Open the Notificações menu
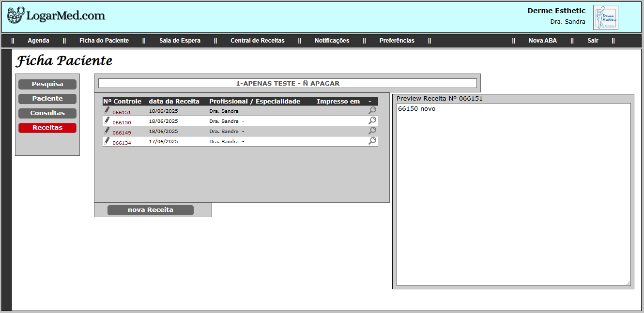This screenshot has height=313, width=644. (x=332, y=41)
